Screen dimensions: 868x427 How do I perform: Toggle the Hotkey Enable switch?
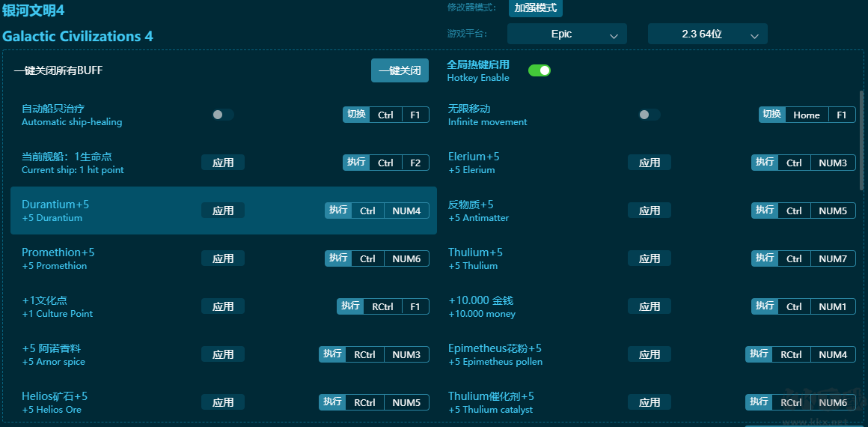[x=540, y=70]
